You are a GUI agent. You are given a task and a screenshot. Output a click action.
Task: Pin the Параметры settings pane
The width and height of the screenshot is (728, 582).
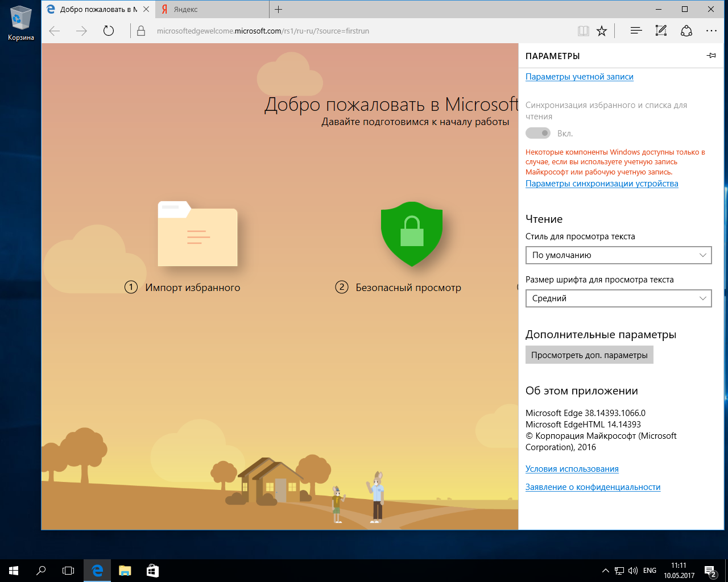click(x=712, y=56)
